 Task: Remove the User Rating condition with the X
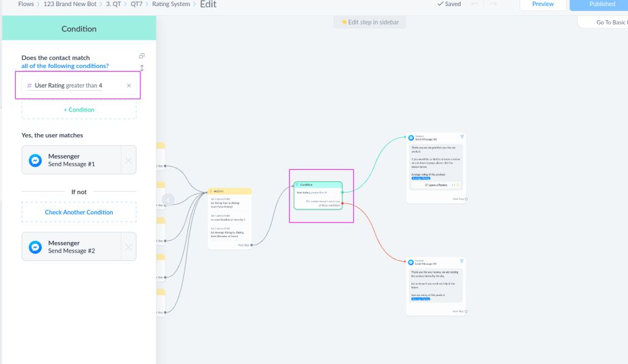click(129, 86)
